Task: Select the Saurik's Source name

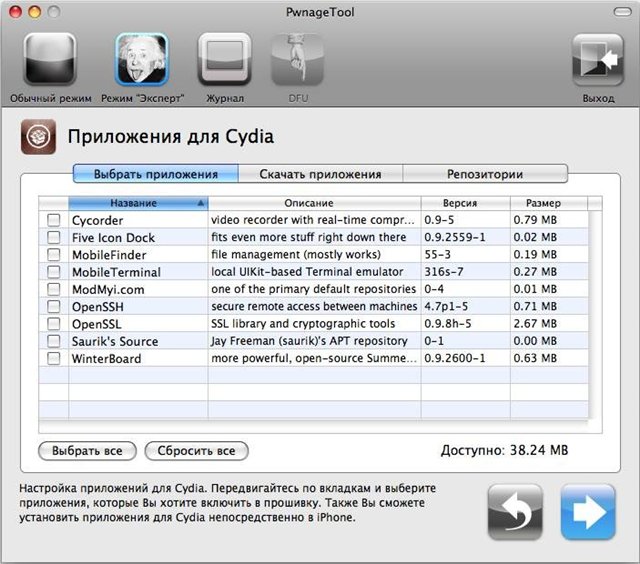Action: click(x=115, y=341)
